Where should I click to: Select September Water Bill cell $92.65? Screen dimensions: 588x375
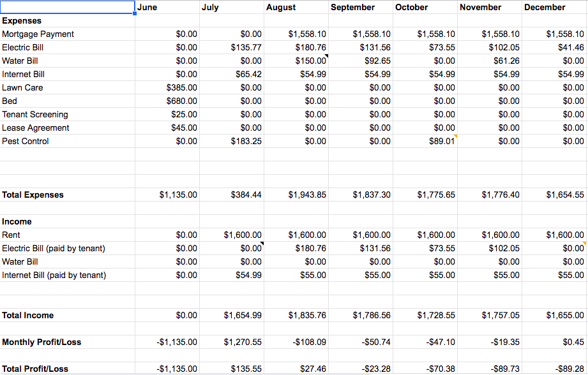[x=361, y=61]
